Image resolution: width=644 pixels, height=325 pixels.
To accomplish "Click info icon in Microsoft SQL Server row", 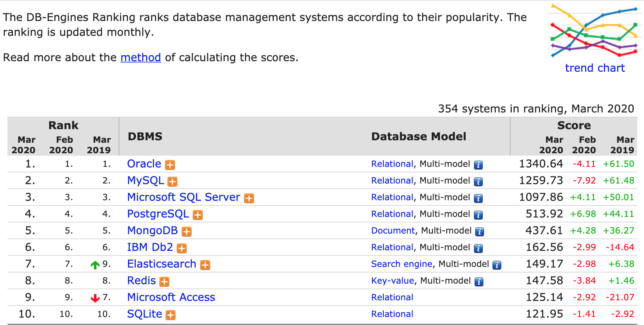I will tap(478, 198).
